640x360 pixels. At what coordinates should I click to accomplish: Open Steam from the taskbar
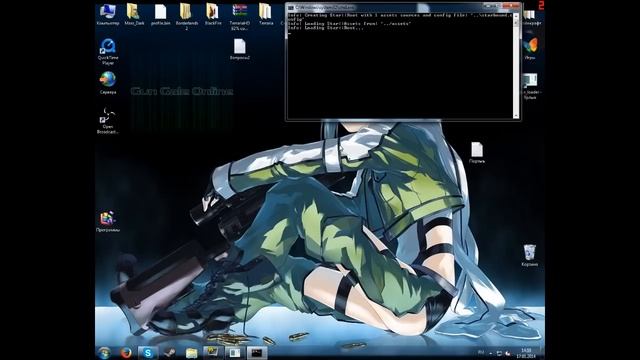(169, 353)
